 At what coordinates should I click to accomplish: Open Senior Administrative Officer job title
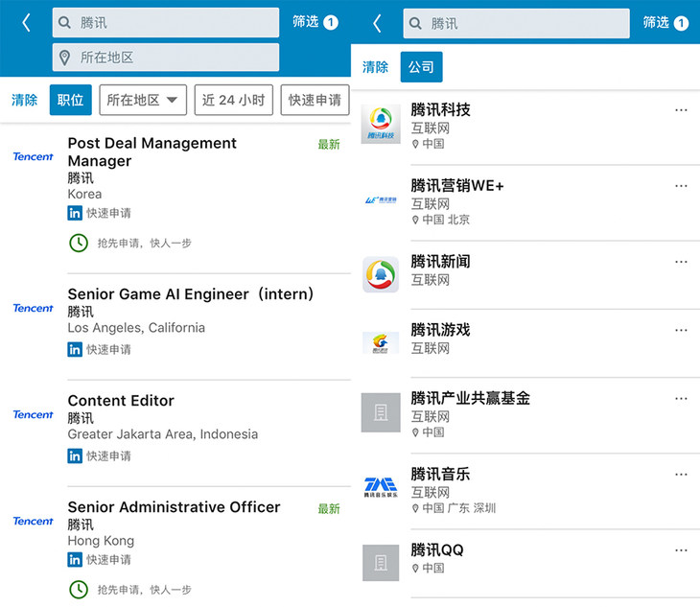pyautogui.click(x=175, y=507)
